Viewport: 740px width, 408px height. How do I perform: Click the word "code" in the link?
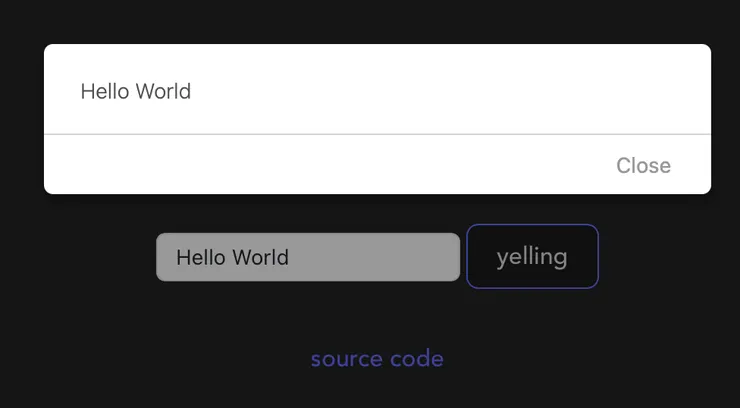pos(417,359)
